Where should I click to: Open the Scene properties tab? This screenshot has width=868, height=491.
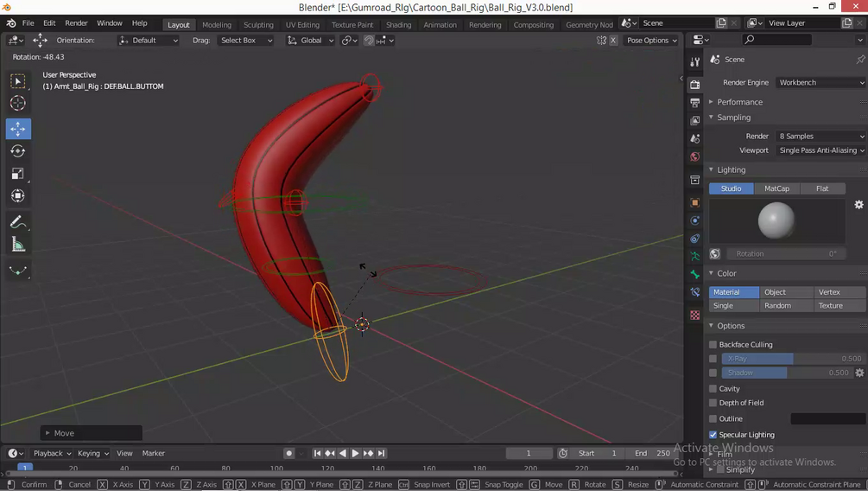(x=694, y=138)
